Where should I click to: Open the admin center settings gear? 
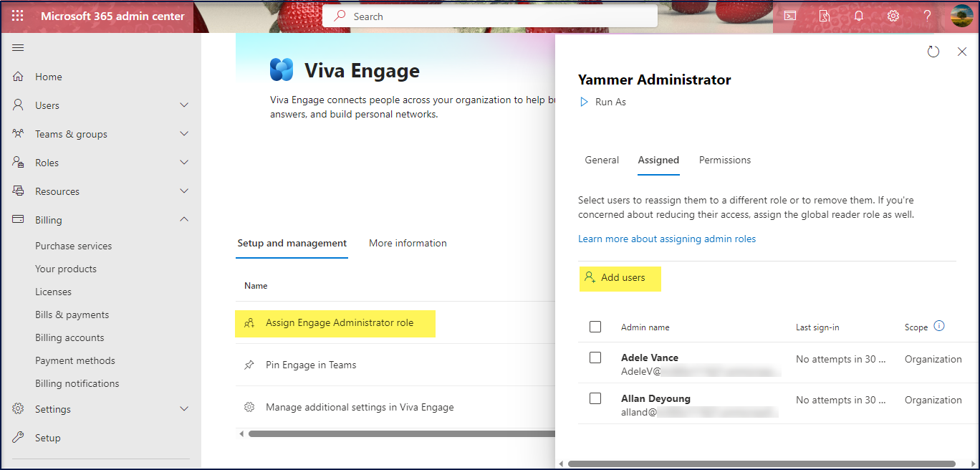[x=893, y=15]
